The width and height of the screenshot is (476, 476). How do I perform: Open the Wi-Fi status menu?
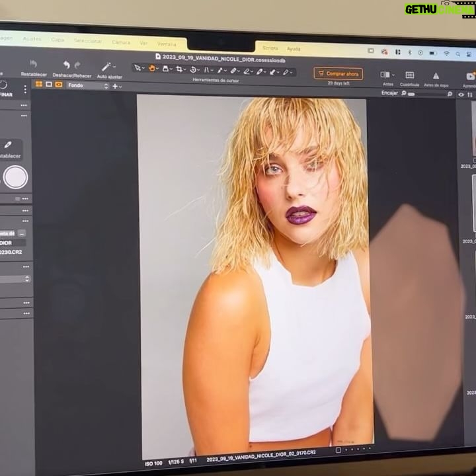pyautogui.click(x=446, y=54)
